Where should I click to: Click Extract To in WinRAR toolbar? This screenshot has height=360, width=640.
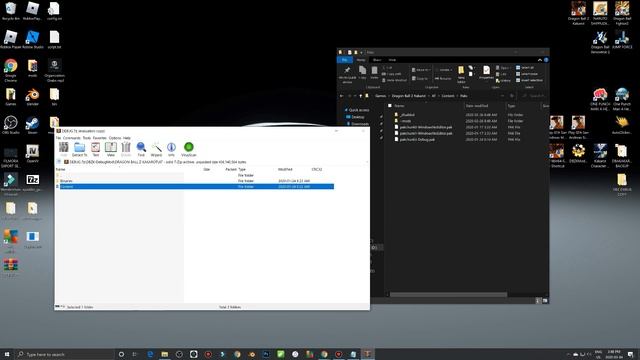(80, 149)
